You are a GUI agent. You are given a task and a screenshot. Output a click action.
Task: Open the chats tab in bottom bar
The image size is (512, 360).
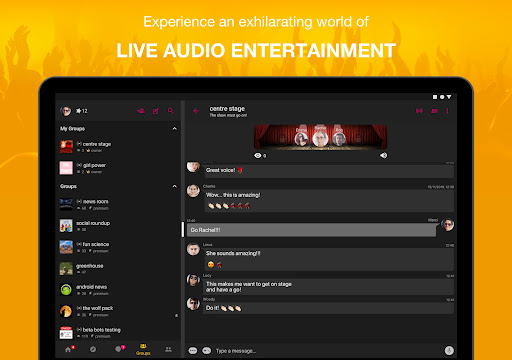tap(119, 349)
